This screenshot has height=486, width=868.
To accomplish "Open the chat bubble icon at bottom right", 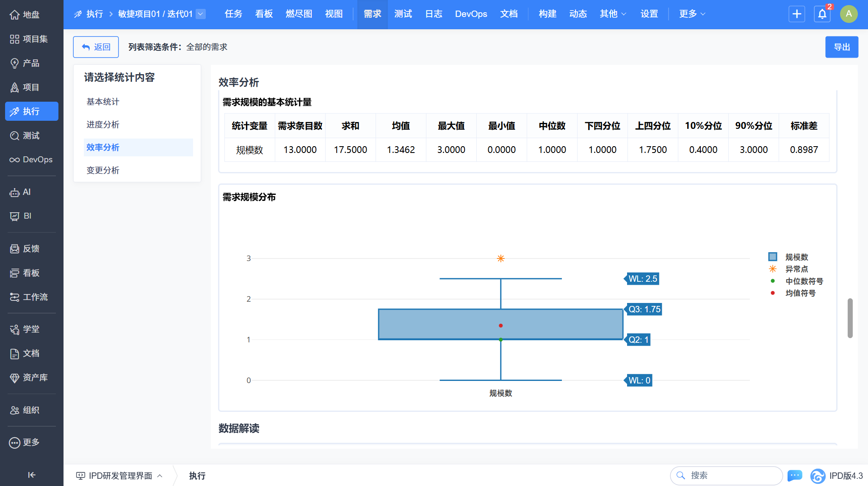I will (x=794, y=475).
